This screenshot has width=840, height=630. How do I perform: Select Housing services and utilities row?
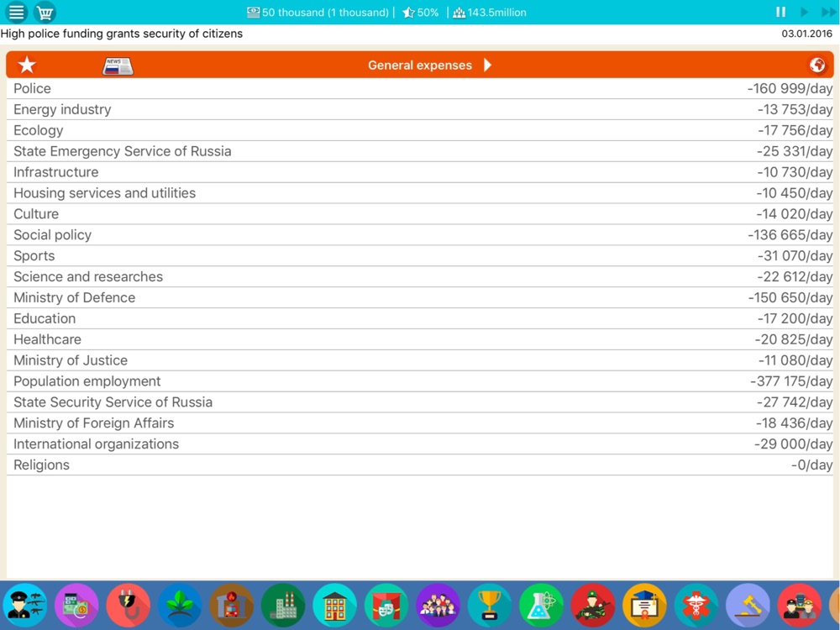click(420, 193)
